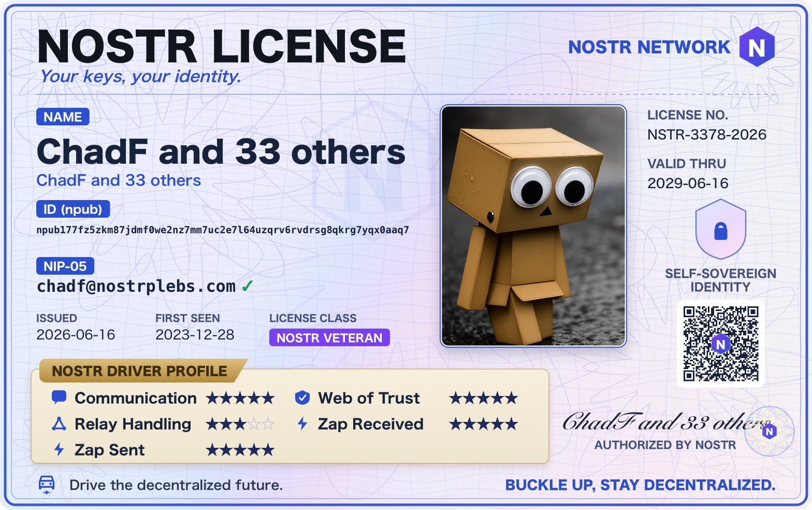Click the Web of Trust shield check icon
812x510 pixels.
302,398
